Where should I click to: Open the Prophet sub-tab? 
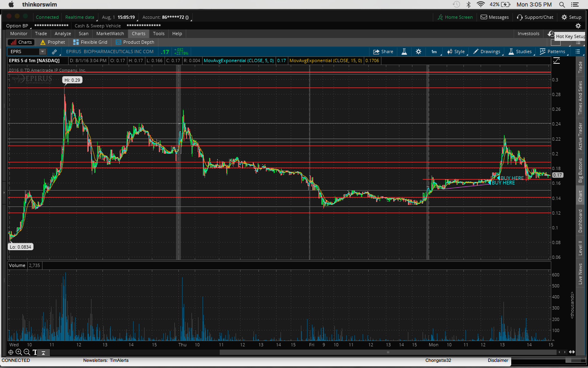click(x=53, y=42)
